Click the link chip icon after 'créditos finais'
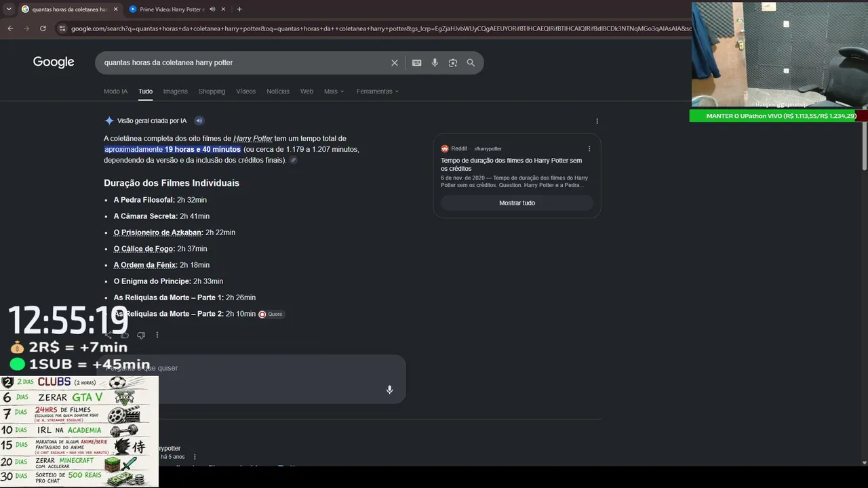 point(293,161)
